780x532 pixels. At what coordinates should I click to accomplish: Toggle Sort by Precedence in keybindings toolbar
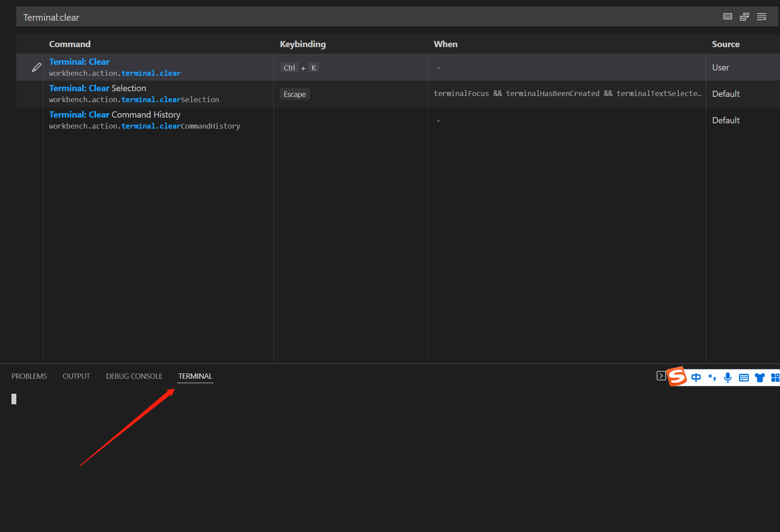(744, 16)
